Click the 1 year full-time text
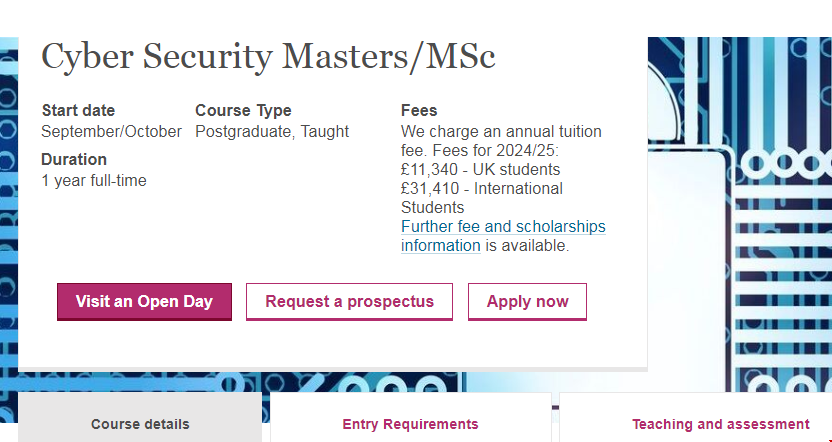The height and width of the screenshot is (442, 832). pos(94,180)
